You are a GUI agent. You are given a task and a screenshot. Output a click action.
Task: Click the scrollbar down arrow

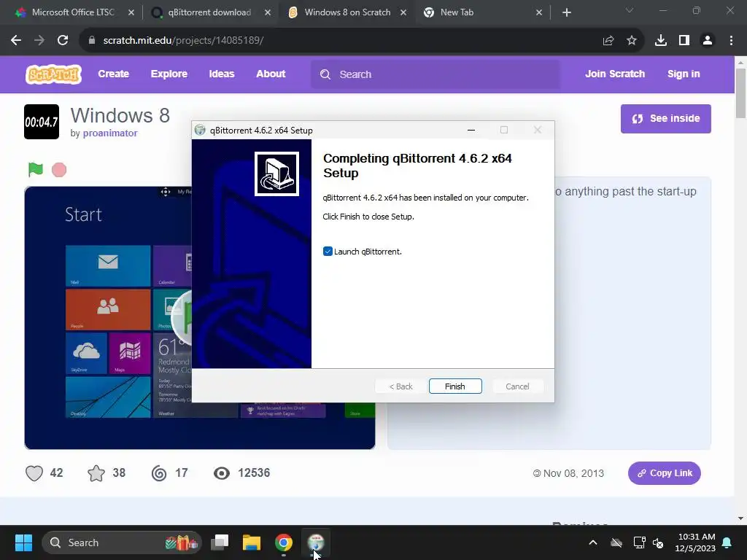pyautogui.click(x=740, y=518)
